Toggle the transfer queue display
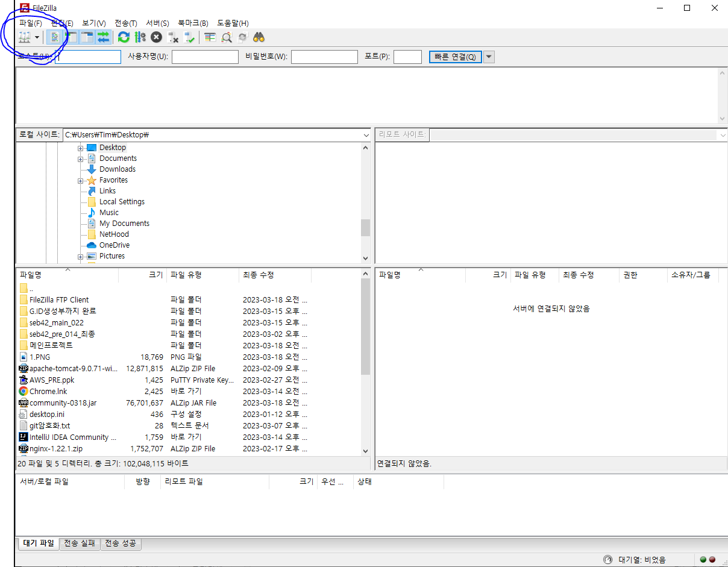 pyautogui.click(x=104, y=37)
